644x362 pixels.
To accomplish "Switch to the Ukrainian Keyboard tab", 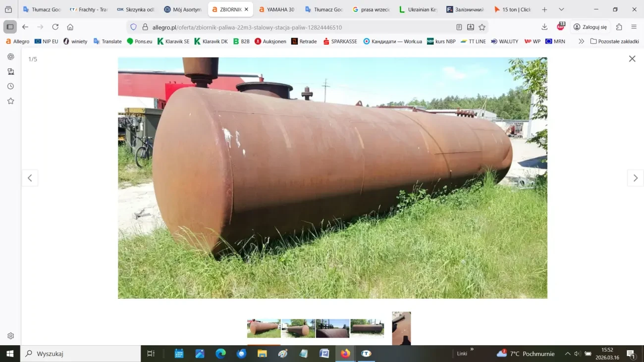I will 418,9.
